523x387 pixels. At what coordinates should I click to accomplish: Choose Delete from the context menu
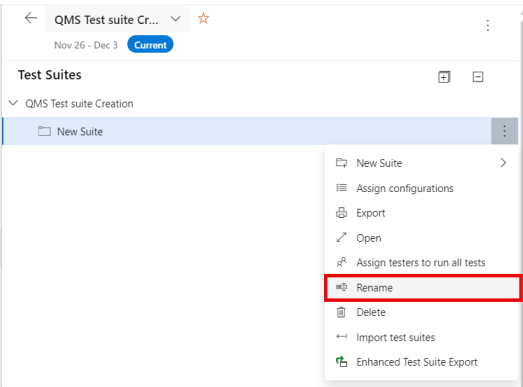point(421,312)
